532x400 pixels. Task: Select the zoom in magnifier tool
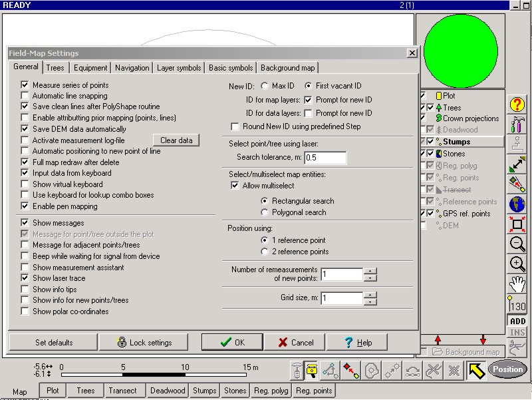(517, 264)
